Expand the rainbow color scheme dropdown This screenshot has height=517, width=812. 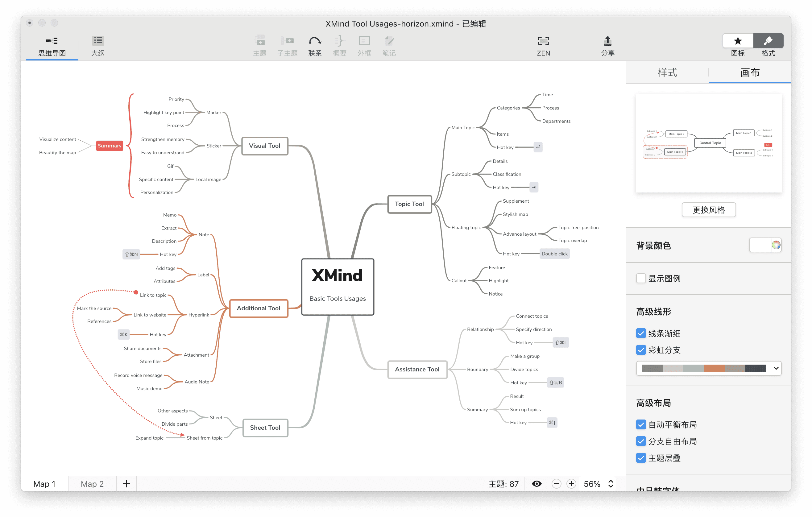coord(776,368)
